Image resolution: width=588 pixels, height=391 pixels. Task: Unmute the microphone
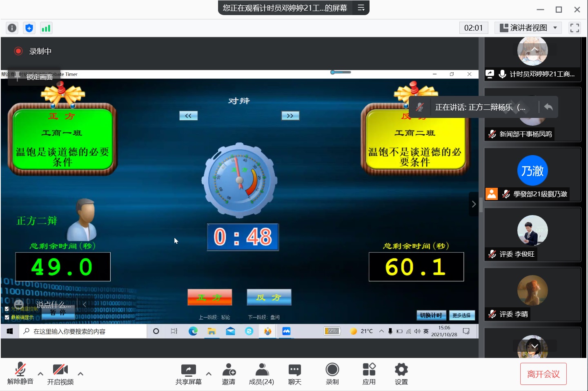(20, 374)
